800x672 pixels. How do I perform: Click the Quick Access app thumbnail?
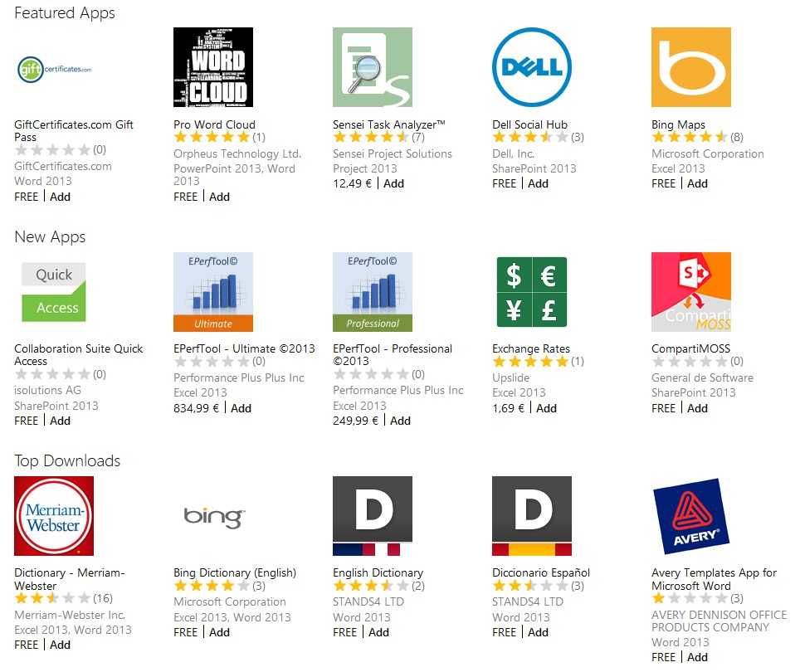pos(54,292)
